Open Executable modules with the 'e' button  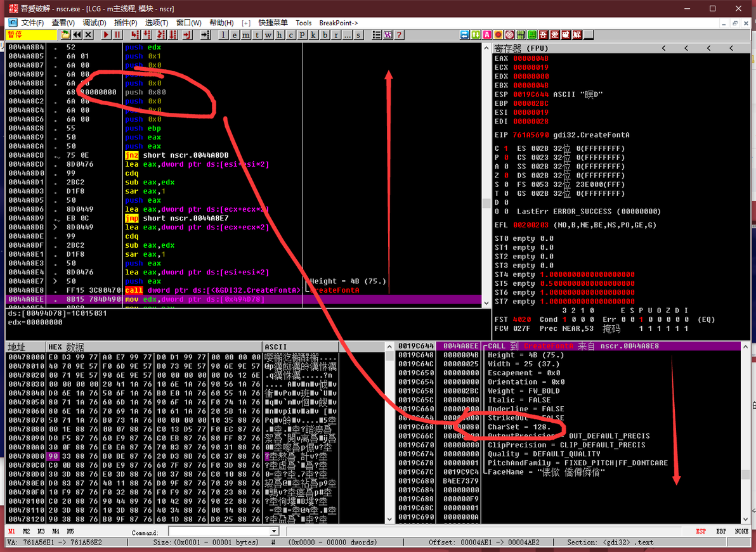[235, 35]
